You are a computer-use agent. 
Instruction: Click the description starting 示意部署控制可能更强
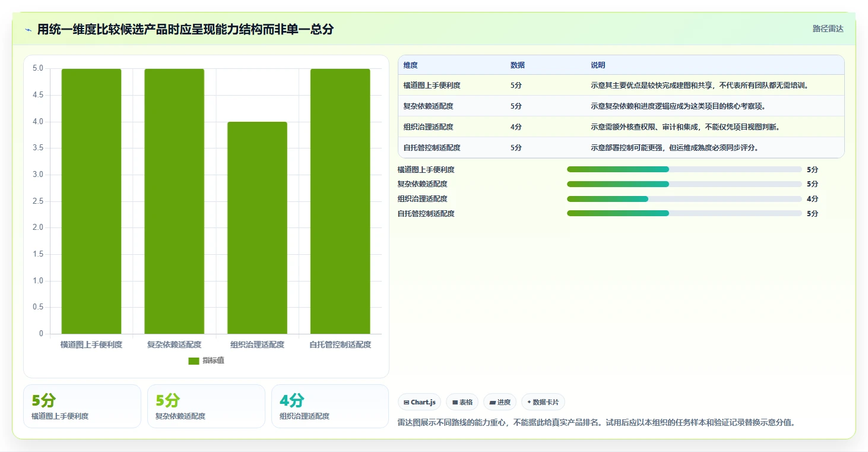pos(674,148)
